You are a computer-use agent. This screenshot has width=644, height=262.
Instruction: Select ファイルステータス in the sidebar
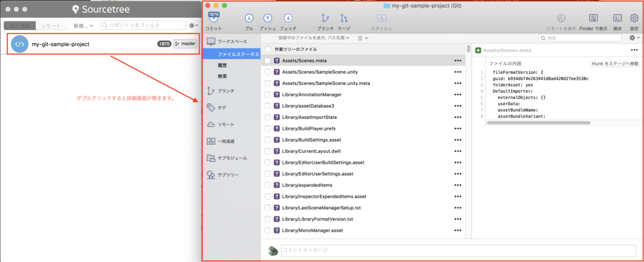(231, 54)
